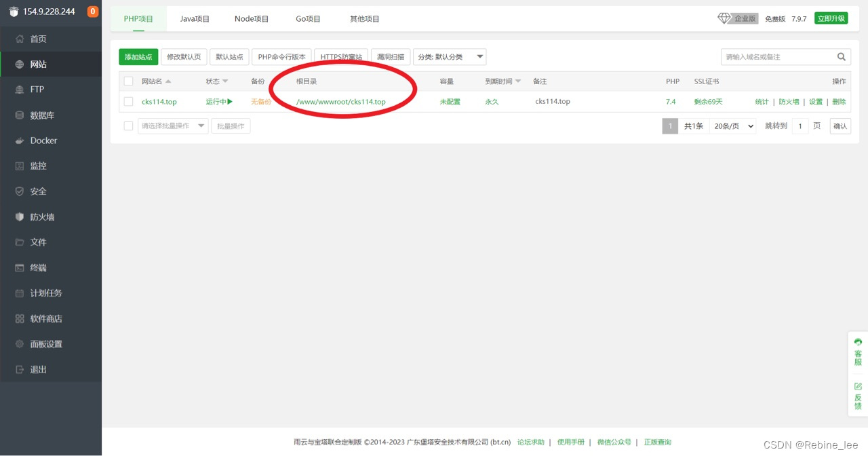Click the 使用手册 footer link
The width and height of the screenshot is (868, 456).
(x=570, y=442)
